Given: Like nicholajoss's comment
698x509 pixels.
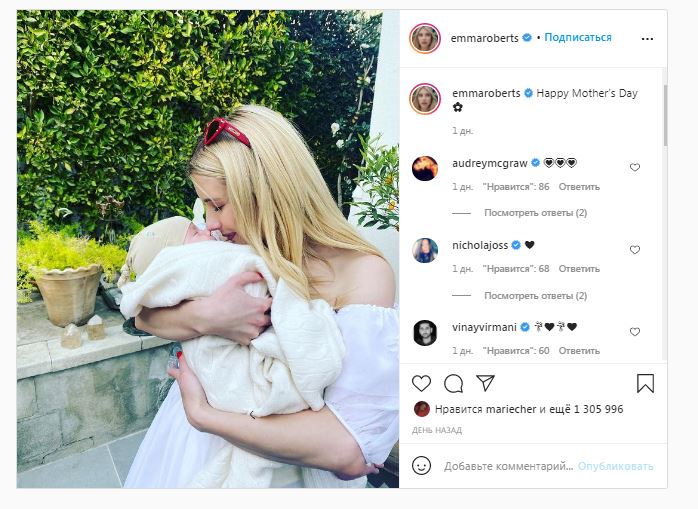Looking at the screenshot, I should coord(634,250).
